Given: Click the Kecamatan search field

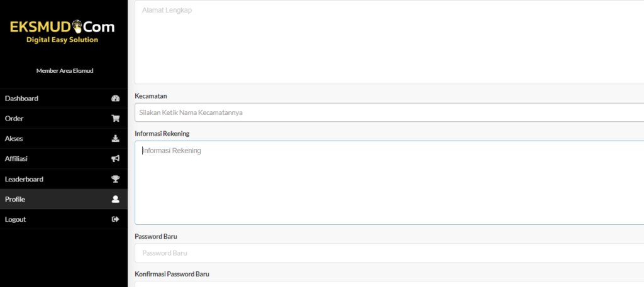Looking at the screenshot, I should click(x=389, y=112).
